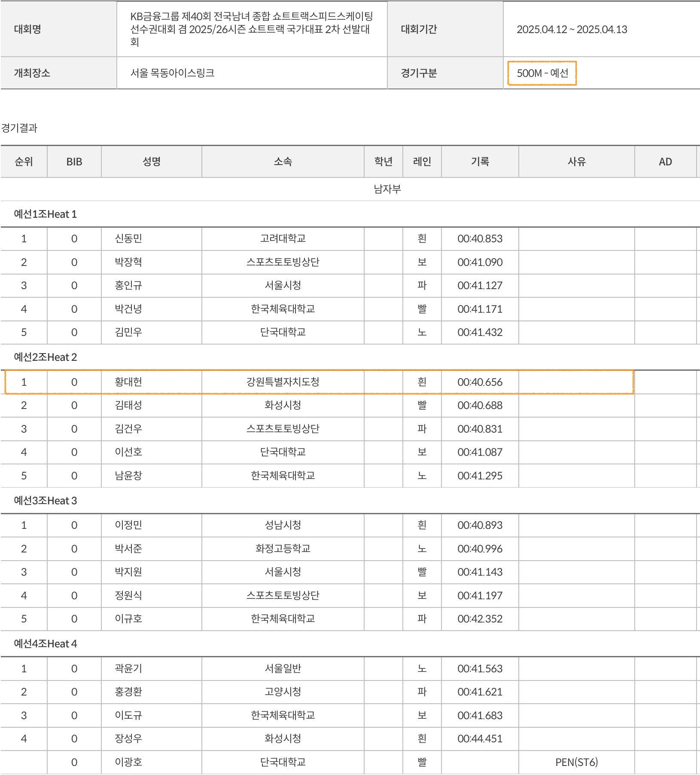The height and width of the screenshot is (775, 700).
Task: Click the record time 00:40.656
Action: tap(480, 382)
